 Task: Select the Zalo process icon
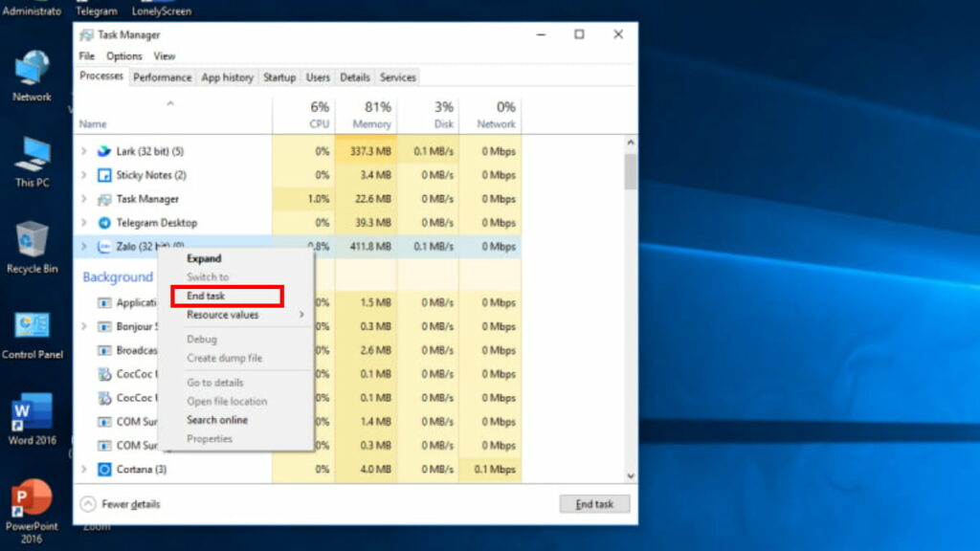coord(103,247)
